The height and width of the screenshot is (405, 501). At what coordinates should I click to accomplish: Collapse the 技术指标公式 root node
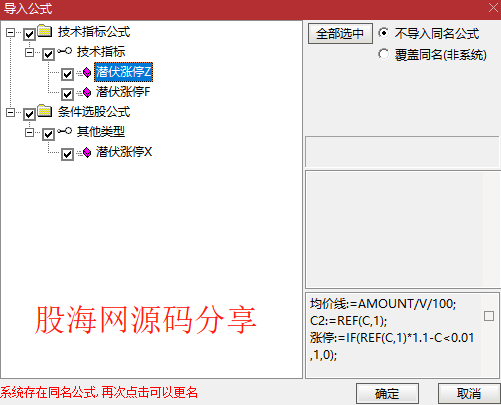(11, 33)
